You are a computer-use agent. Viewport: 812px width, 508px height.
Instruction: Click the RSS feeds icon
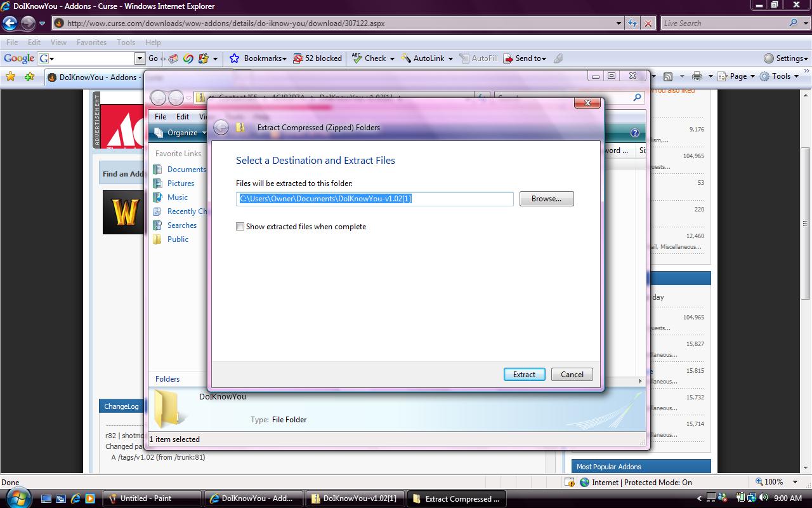pos(667,76)
